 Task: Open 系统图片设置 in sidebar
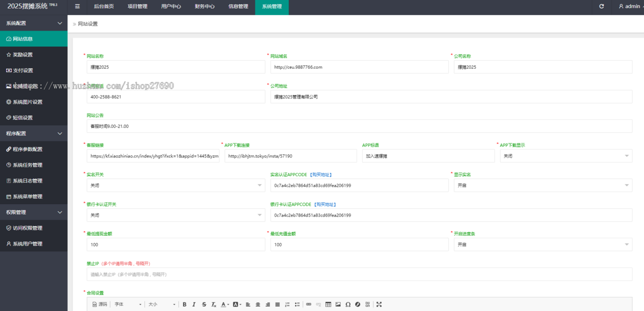(x=34, y=102)
